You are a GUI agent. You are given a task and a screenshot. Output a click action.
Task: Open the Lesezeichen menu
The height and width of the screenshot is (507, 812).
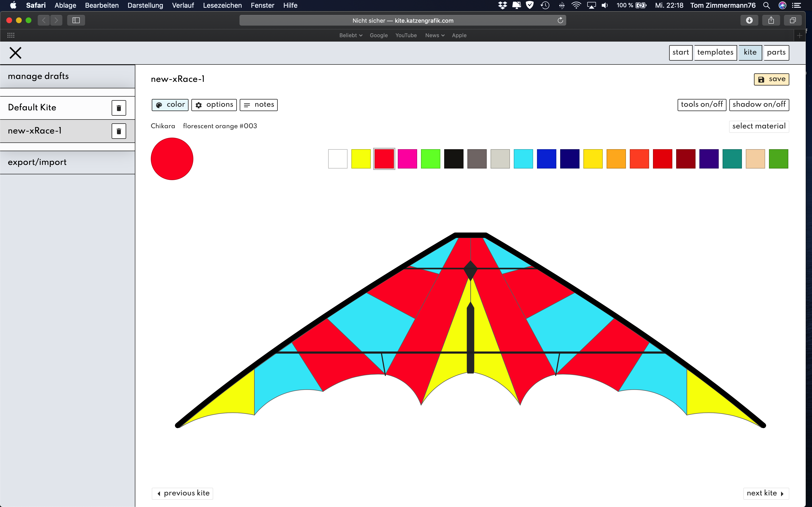(222, 5)
